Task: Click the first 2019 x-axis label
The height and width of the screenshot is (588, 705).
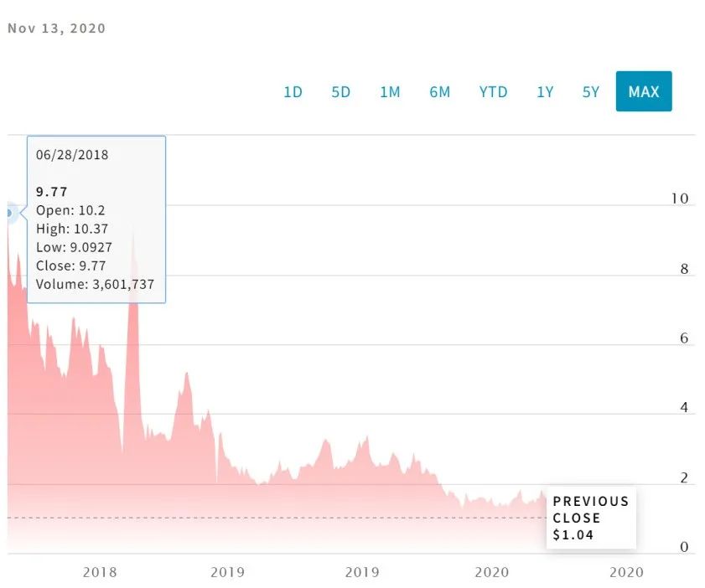Action: point(227,572)
